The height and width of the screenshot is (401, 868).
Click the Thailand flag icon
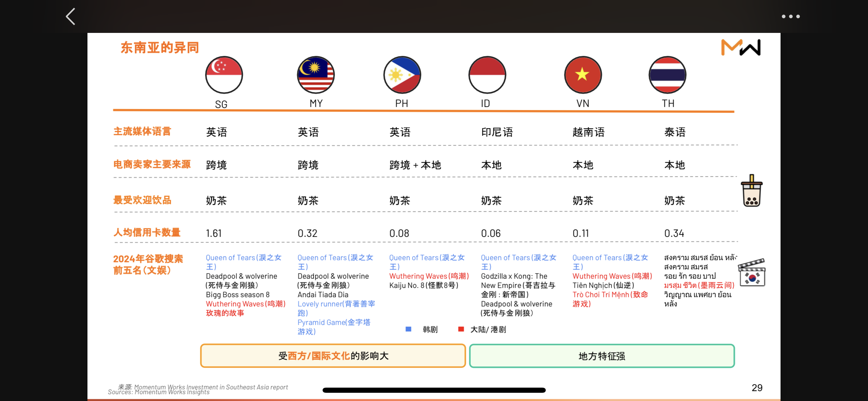[x=667, y=75]
